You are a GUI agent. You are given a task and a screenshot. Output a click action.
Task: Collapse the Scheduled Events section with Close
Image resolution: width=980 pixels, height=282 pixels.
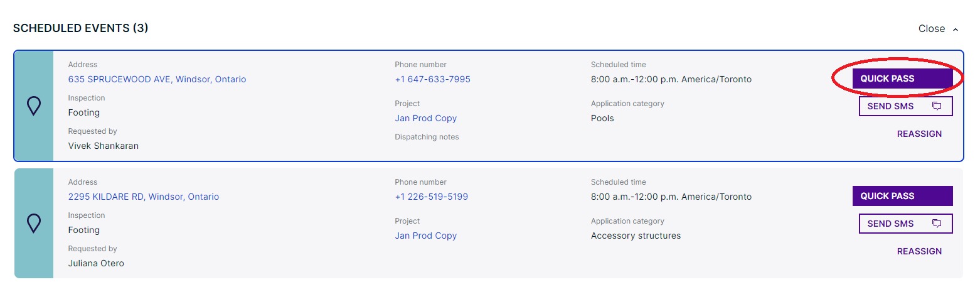[x=931, y=29]
